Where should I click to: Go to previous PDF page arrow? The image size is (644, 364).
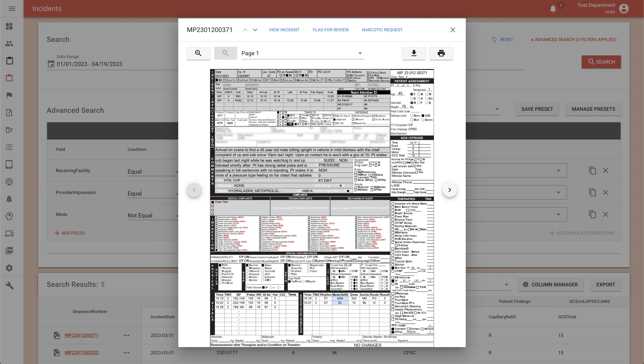tap(194, 190)
